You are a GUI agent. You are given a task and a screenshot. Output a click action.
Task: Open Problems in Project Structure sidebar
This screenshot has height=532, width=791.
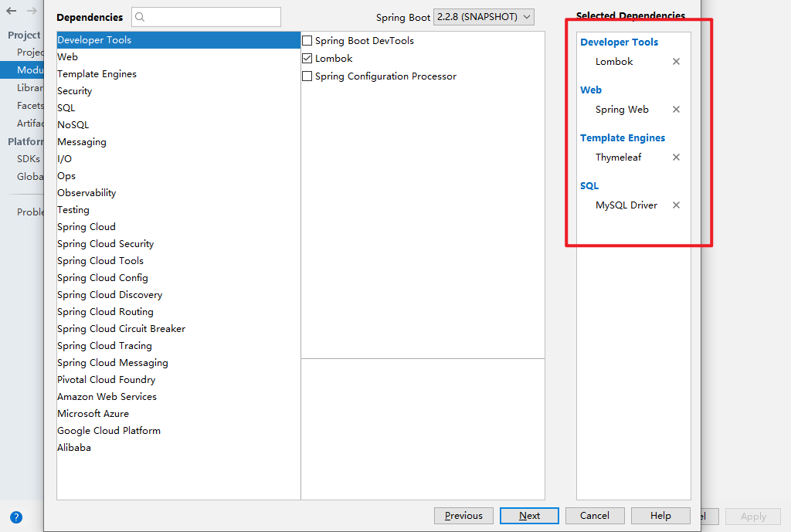(22, 212)
